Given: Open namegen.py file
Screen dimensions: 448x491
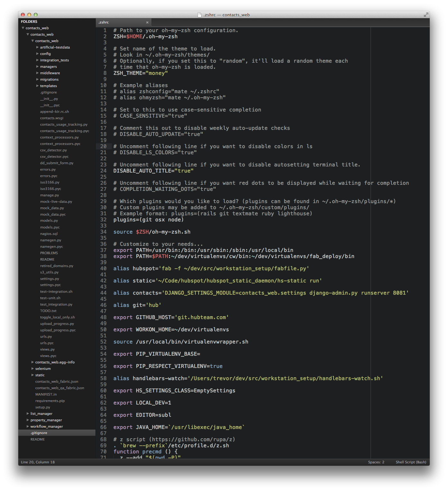Looking at the screenshot, I should point(50,240).
